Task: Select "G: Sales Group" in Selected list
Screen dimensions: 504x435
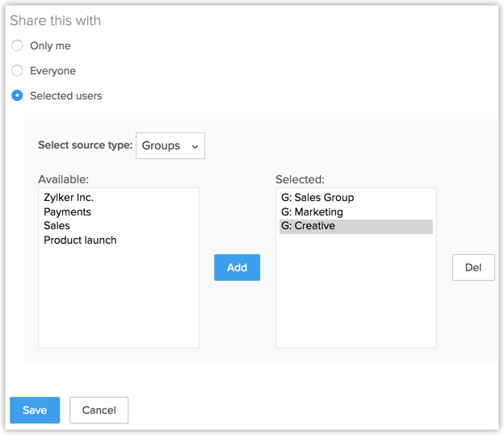Action: tap(317, 198)
